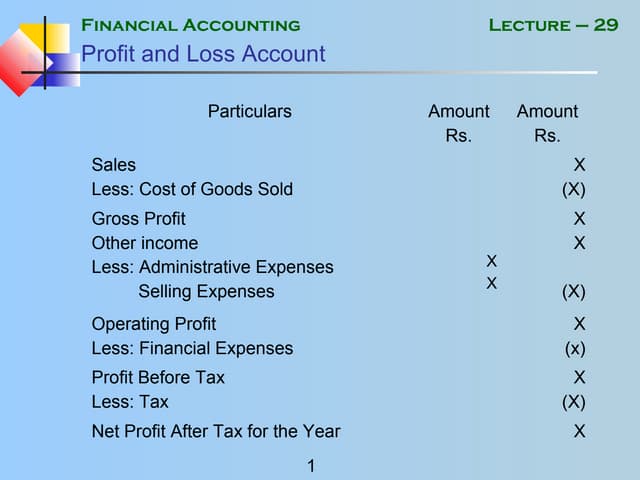Select the Financial Accounting header text
Image resolution: width=640 pixels, height=480 pixels.
[x=190, y=25]
